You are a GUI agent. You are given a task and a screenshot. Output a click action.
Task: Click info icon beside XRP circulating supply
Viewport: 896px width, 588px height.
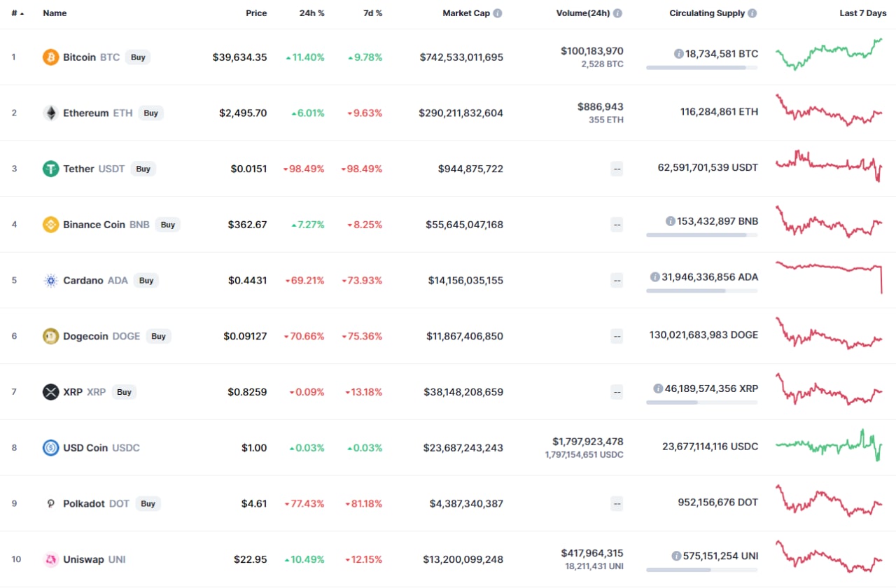pyautogui.click(x=658, y=388)
